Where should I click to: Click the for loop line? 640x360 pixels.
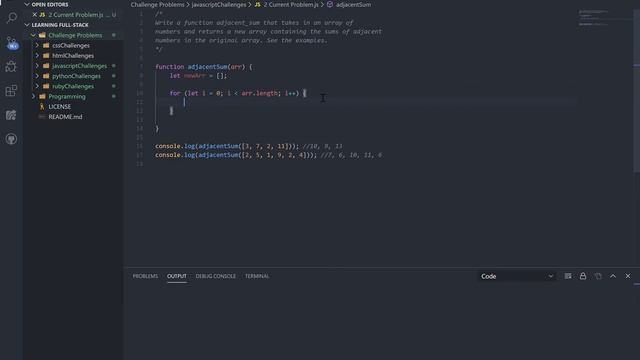coord(238,93)
